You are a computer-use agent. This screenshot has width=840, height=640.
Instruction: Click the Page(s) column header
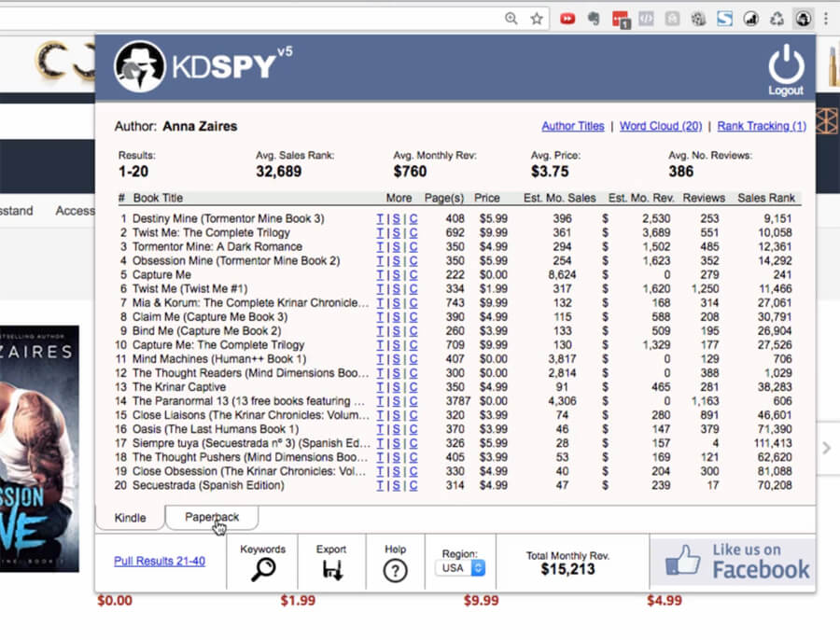(443, 198)
